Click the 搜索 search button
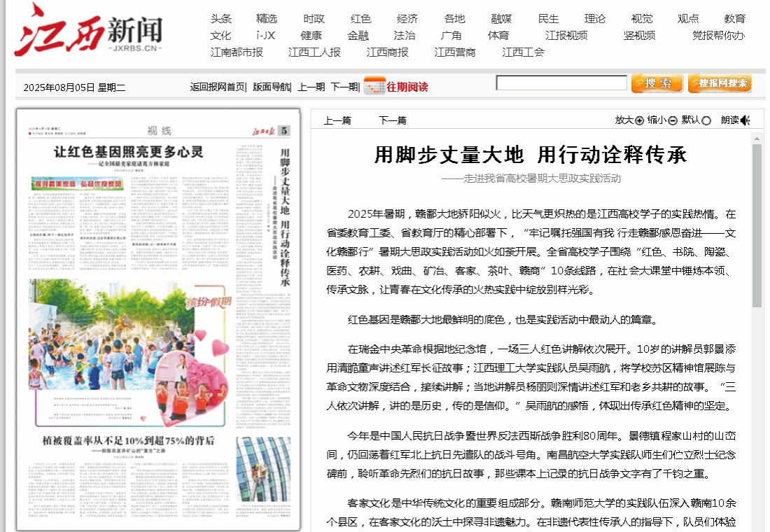 coord(657,83)
